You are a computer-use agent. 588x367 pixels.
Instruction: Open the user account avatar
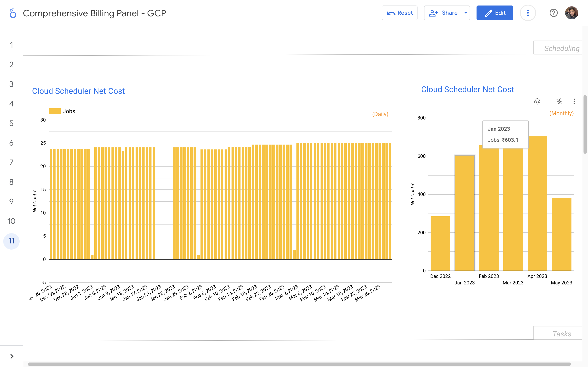pyautogui.click(x=571, y=13)
